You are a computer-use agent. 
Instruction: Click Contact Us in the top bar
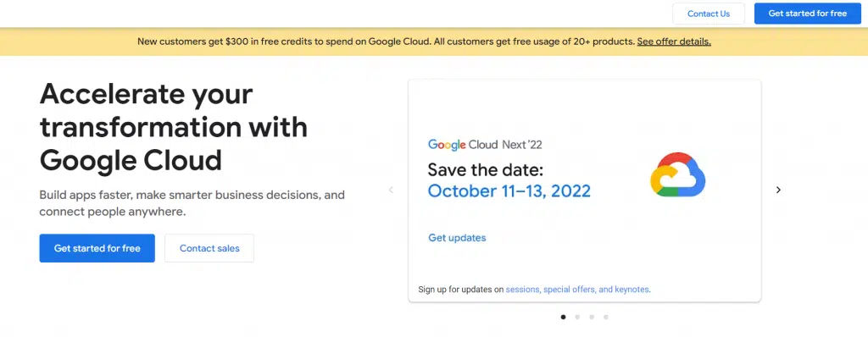click(x=709, y=14)
